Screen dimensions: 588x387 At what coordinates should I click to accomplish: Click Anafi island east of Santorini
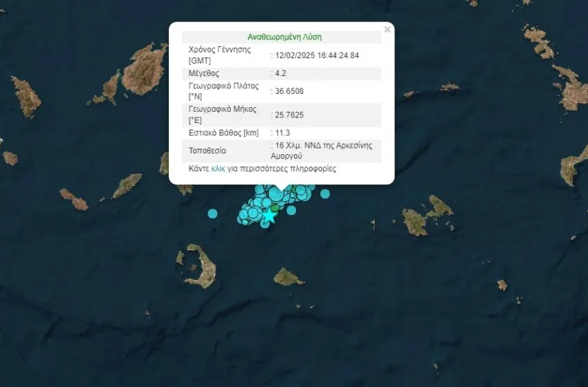[x=287, y=278]
